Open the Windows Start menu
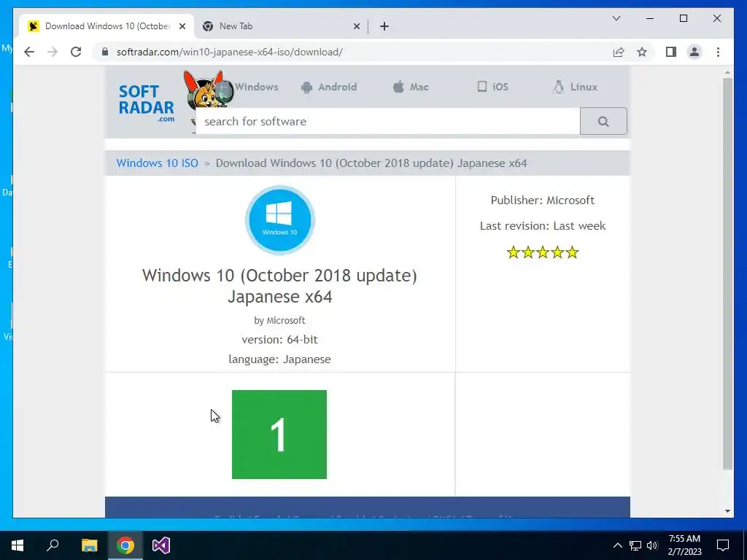747x560 pixels. 18,545
